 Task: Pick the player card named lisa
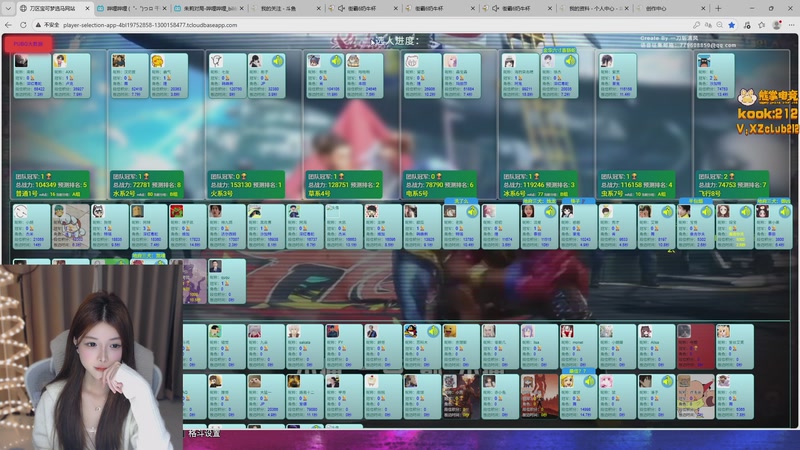[539, 346]
